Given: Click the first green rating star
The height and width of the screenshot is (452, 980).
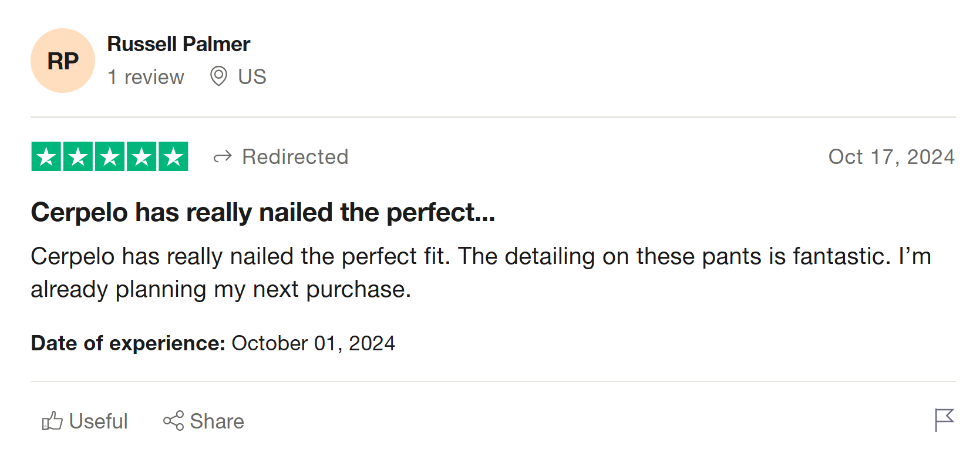Looking at the screenshot, I should coord(46,157).
